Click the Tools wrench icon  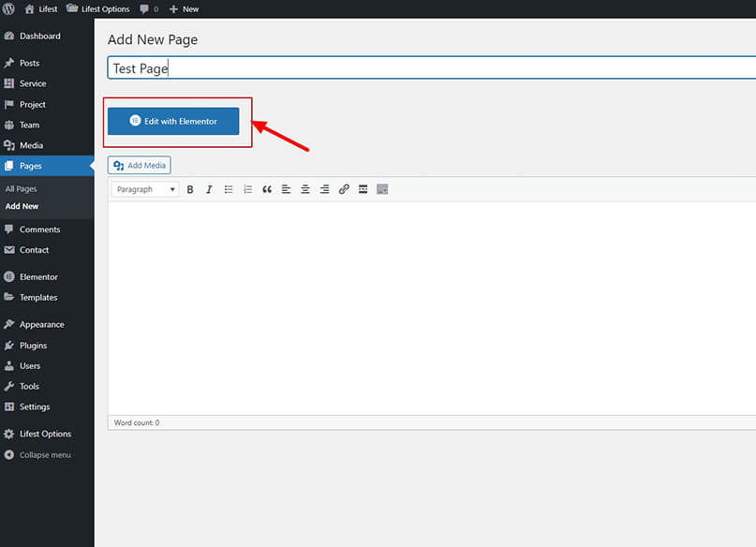[x=9, y=386]
